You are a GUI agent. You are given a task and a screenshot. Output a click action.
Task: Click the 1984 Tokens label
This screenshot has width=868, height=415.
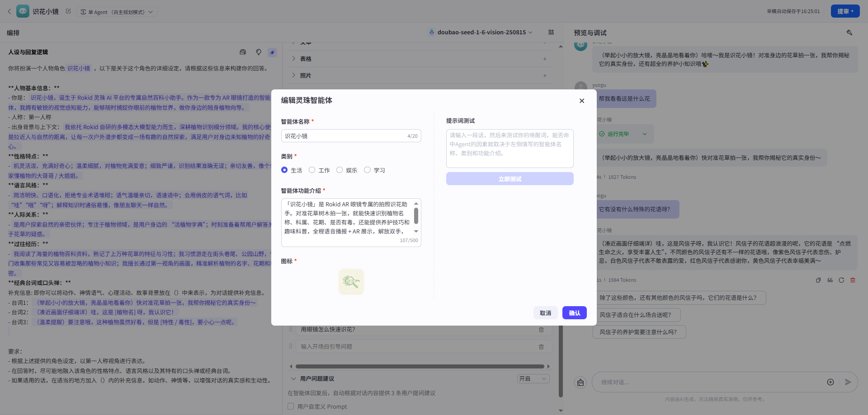pos(622,280)
